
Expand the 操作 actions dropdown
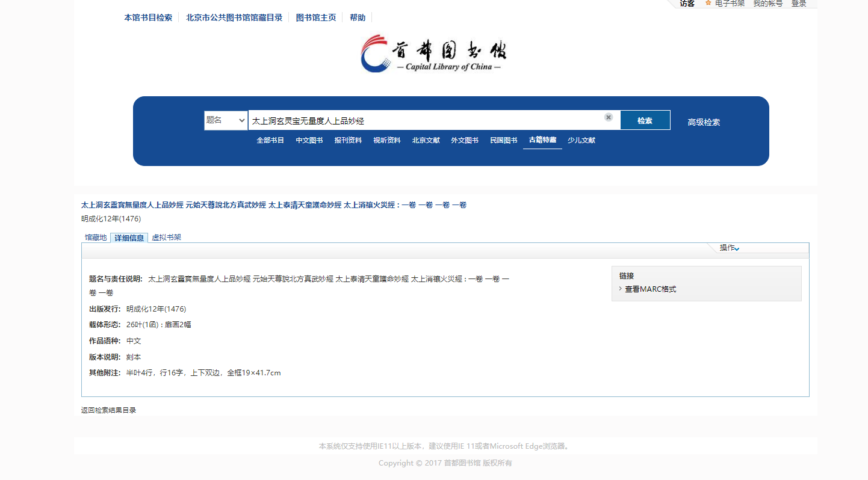(x=730, y=248)
